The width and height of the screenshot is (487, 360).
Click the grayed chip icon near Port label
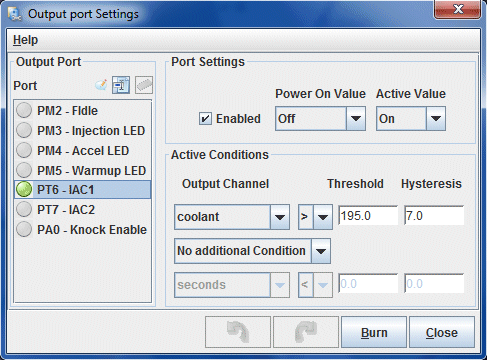point(144,85)
